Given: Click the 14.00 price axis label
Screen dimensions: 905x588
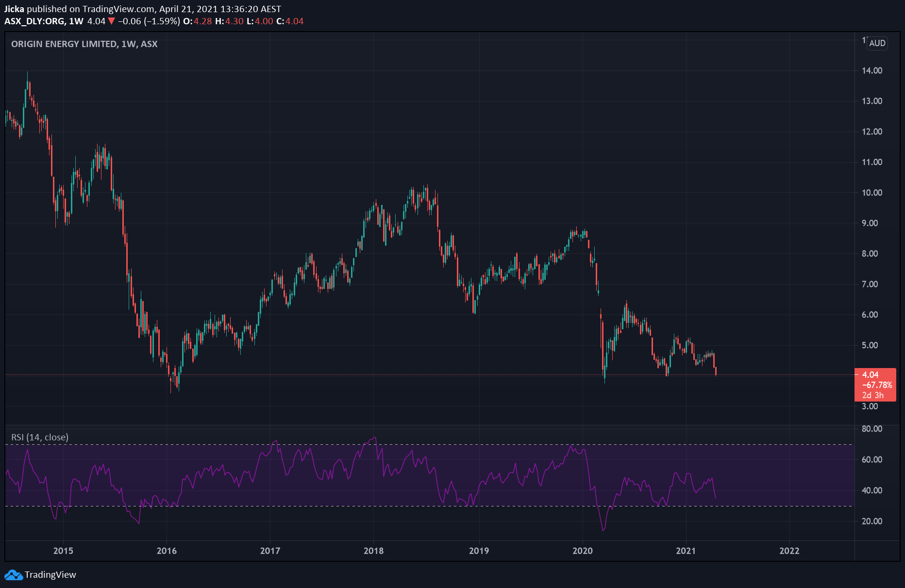Looking at the screenshot, I should click(x=872, y=71).
